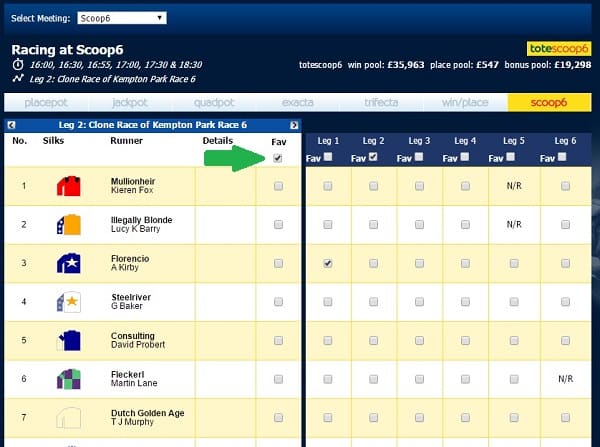Check runner 2 in Leg 3 column

[x=419, y=225]
